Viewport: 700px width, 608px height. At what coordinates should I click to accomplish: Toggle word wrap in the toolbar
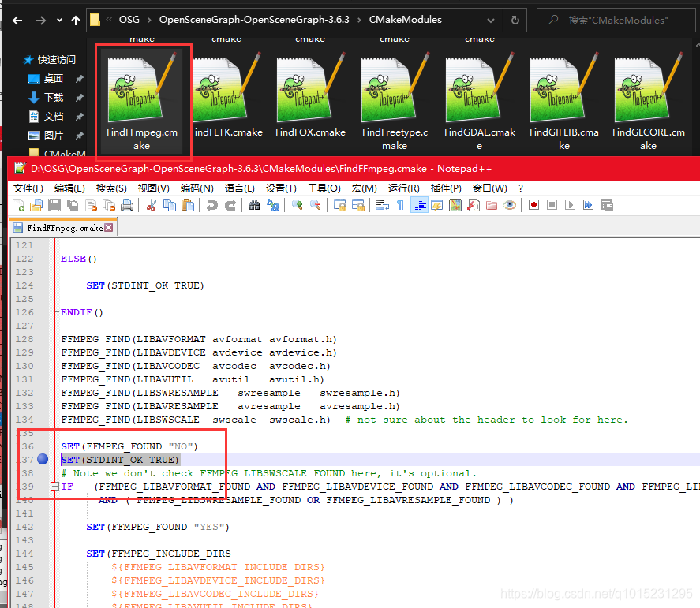point(383,205)
